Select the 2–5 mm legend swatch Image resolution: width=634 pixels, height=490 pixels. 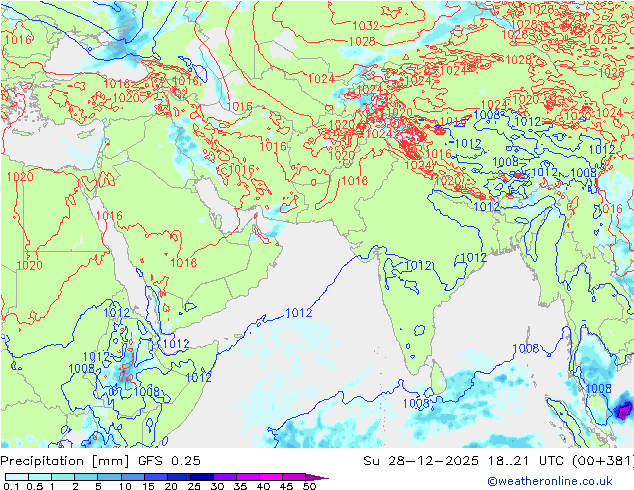tap(86, 477)
